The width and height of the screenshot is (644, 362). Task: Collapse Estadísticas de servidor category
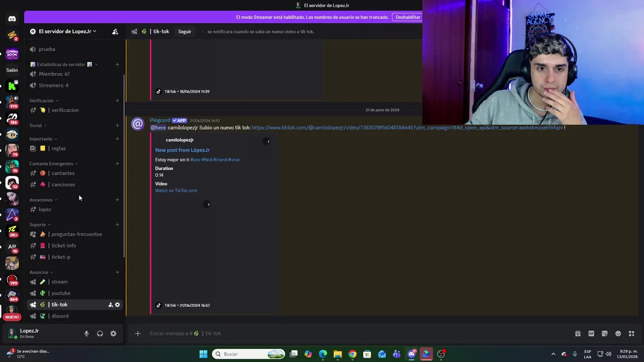63,64
